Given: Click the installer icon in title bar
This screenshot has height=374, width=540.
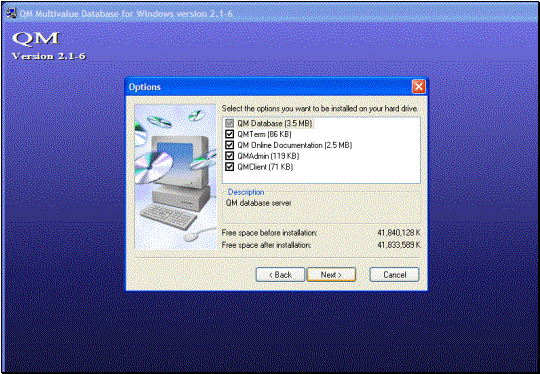Looking at the screenshot, I should [x=11, y=13].
